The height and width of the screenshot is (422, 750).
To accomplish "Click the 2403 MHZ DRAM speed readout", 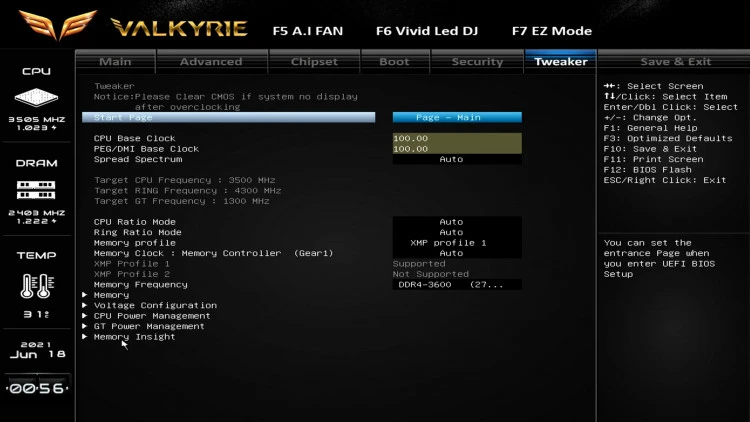I will (x=36, y=212).
